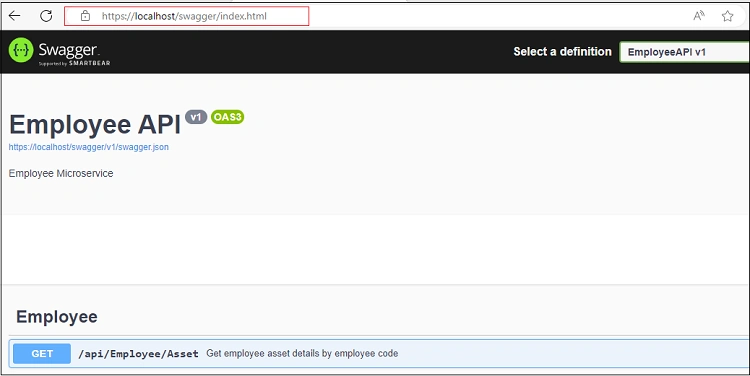Viewport: 750px width, 376px height.
Task: Reload the page with the refresh icon
Action: (x=46, y=16)
